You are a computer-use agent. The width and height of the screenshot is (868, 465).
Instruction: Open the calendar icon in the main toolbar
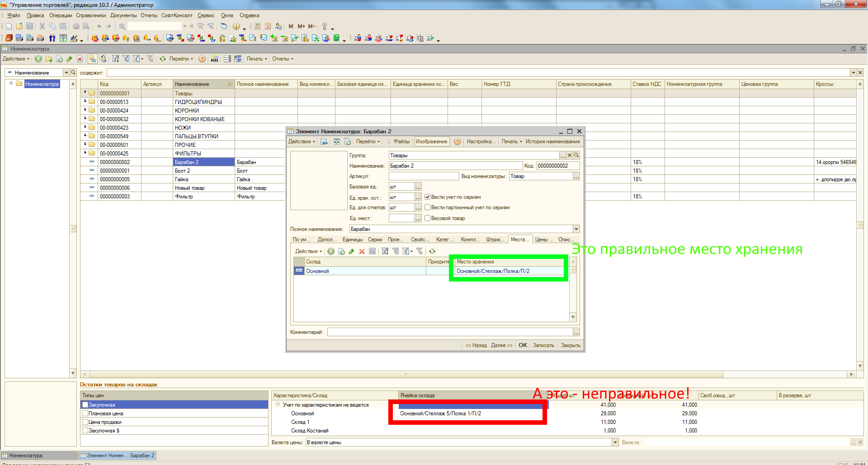(x=268, y=26)
